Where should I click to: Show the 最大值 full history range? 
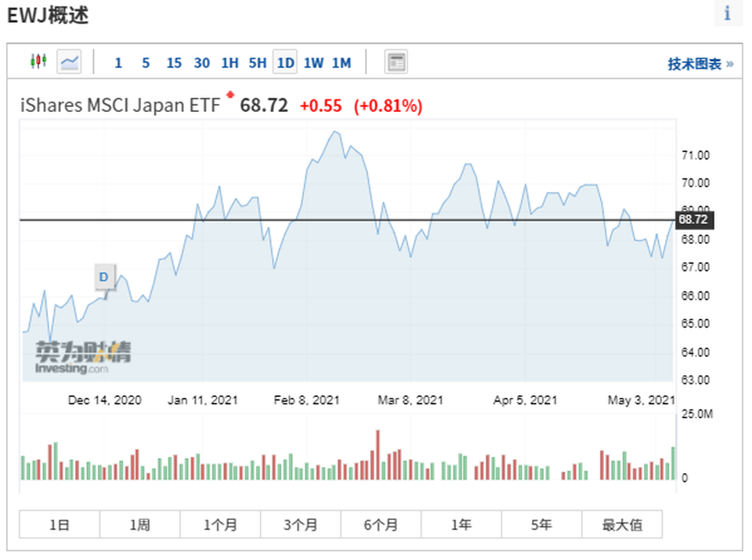pyautogui.click(x=622, y=525)
